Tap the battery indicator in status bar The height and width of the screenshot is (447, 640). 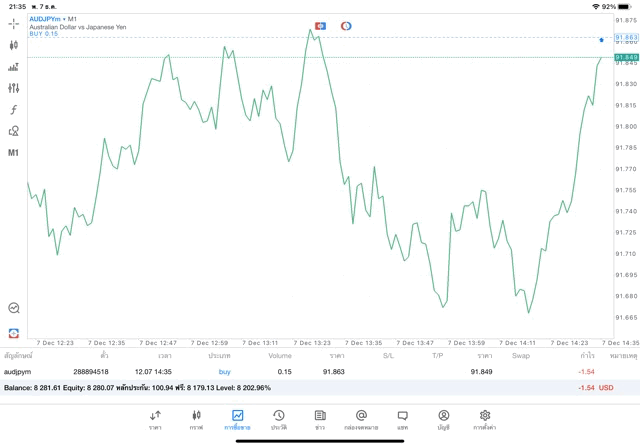[x=624, y=7]
